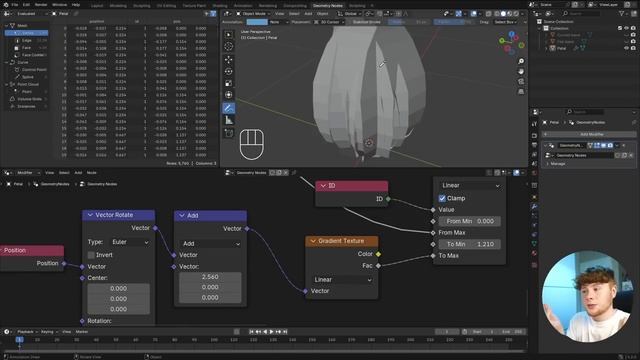Play the timeline animation
Screen dimensions: 640x360
point(271,332)
